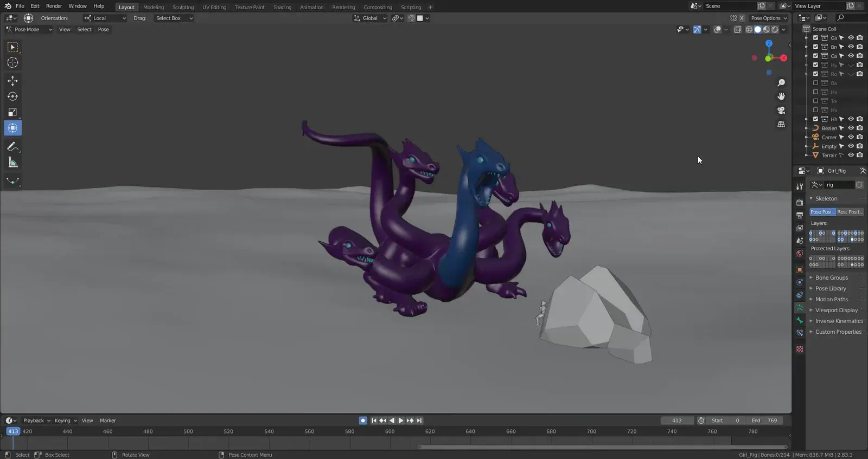
Task: Enable the Ba collection checkbox in outliner
Action: coord(815,83)
